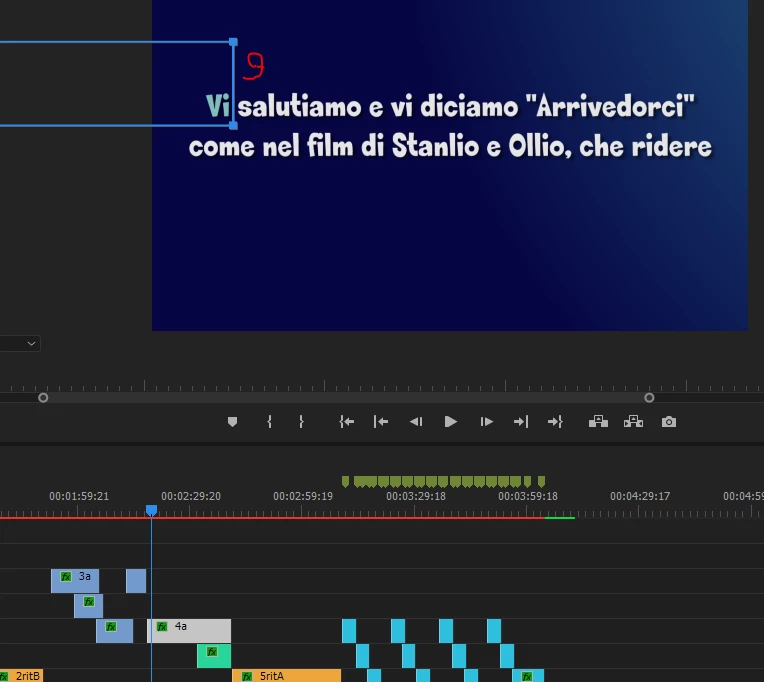Screen dimensions: 764x682
Task: Click timecode 00:02:59:19 on the ruler
Action: pyautogui.click(x=303, y=496)
